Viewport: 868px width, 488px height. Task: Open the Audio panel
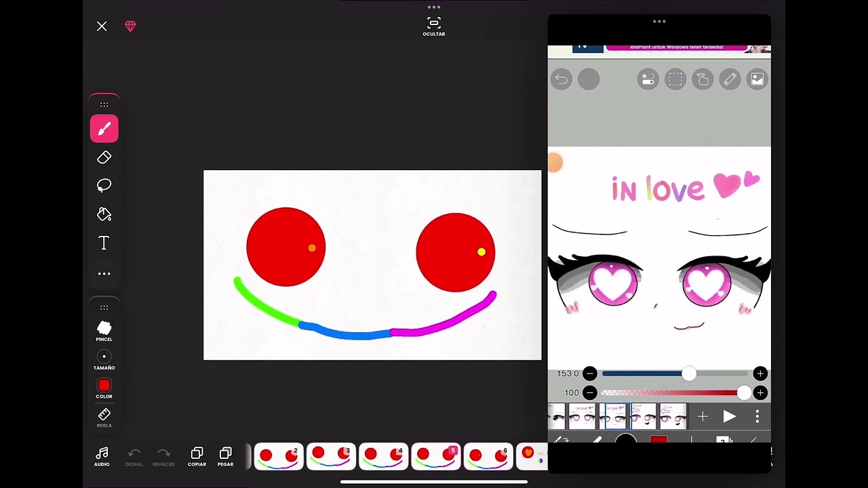tap(102, 457)
